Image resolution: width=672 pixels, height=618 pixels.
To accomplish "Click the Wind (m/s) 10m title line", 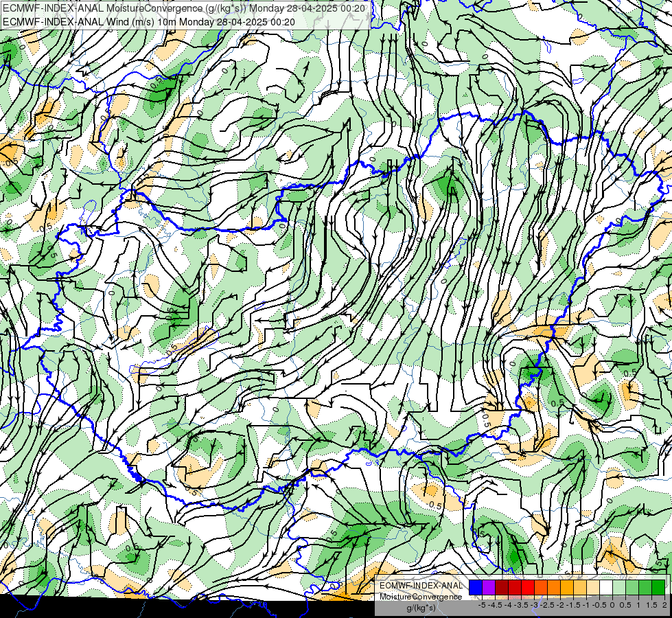I will 149,21.
